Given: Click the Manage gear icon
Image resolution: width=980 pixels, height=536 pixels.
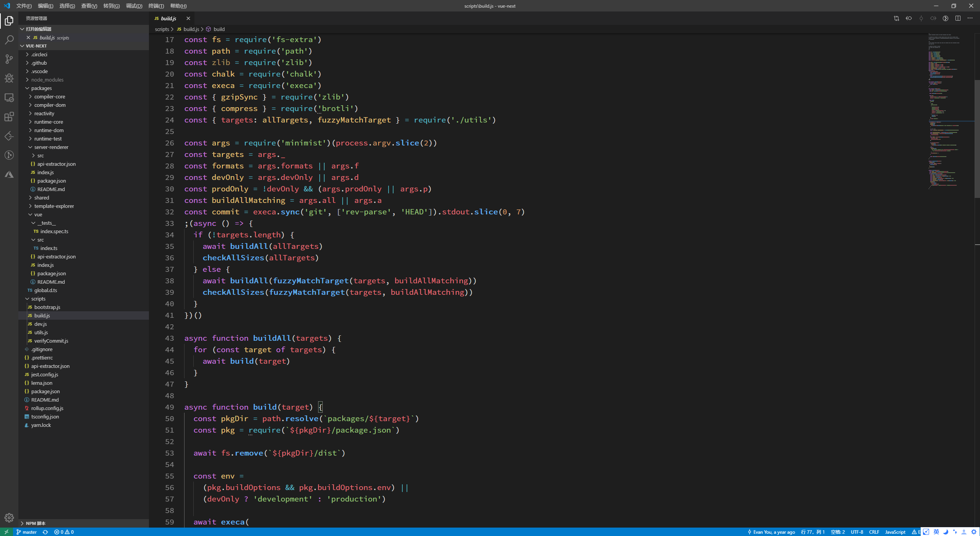Looking at the screenshot, I should [x=9, y=518].
